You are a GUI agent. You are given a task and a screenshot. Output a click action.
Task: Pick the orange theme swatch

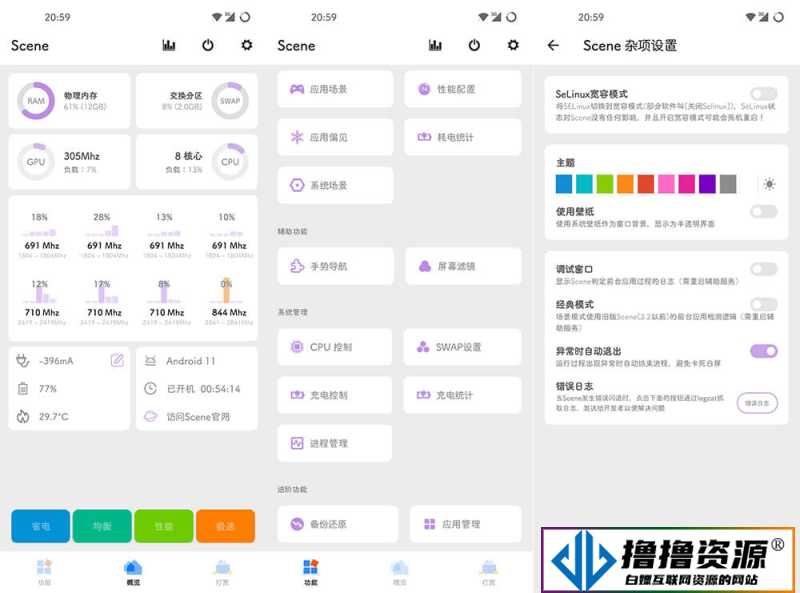[625, 184]
